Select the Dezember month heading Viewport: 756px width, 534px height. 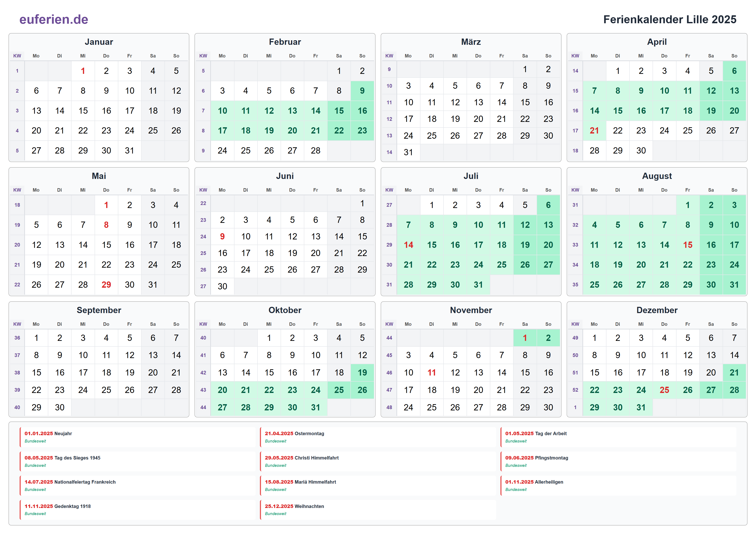coord(657,310)
